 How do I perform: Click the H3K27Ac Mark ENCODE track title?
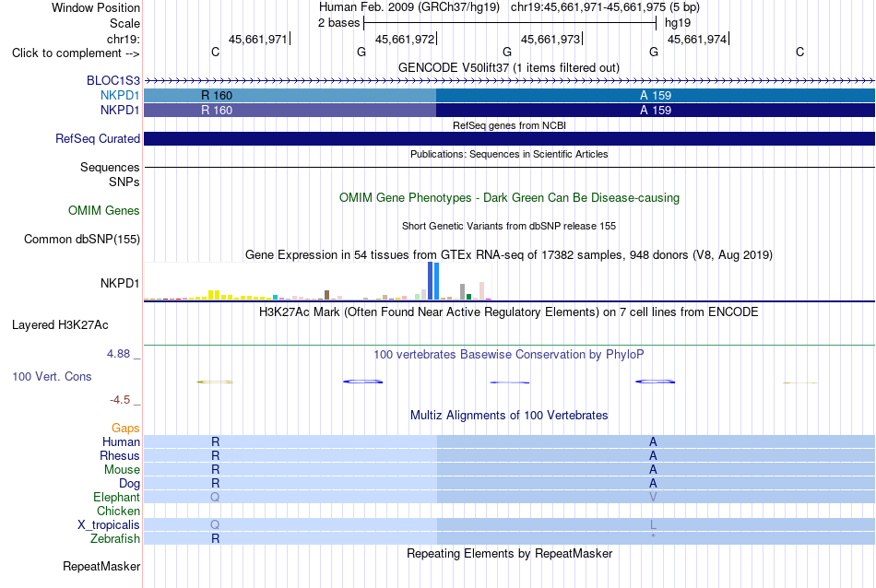[x=509, y=312]
